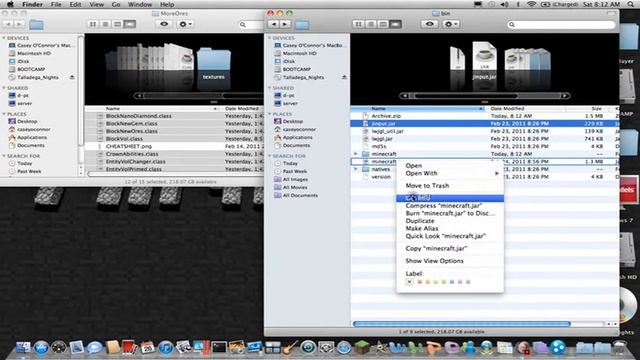Image resolution: width=640 pixels, height=360 pixels.
Task: Sort bin window by Size column
Action: 587,109
